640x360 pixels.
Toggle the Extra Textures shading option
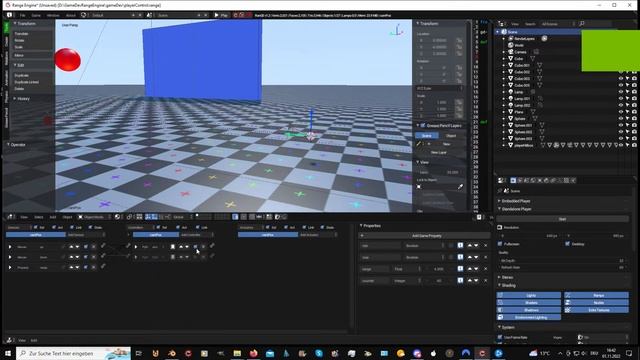pos(596,310)
